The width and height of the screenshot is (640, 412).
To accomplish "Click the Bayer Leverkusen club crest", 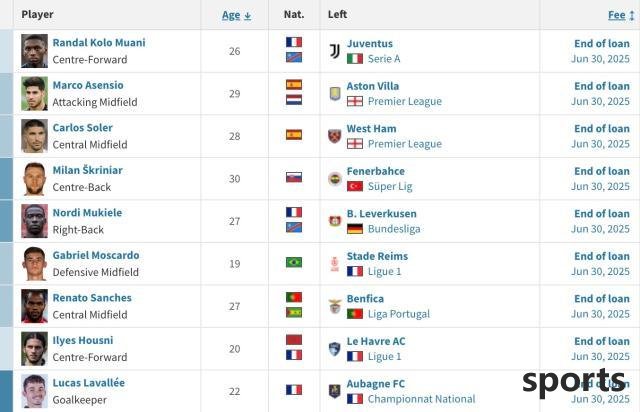I will point(335,221).
